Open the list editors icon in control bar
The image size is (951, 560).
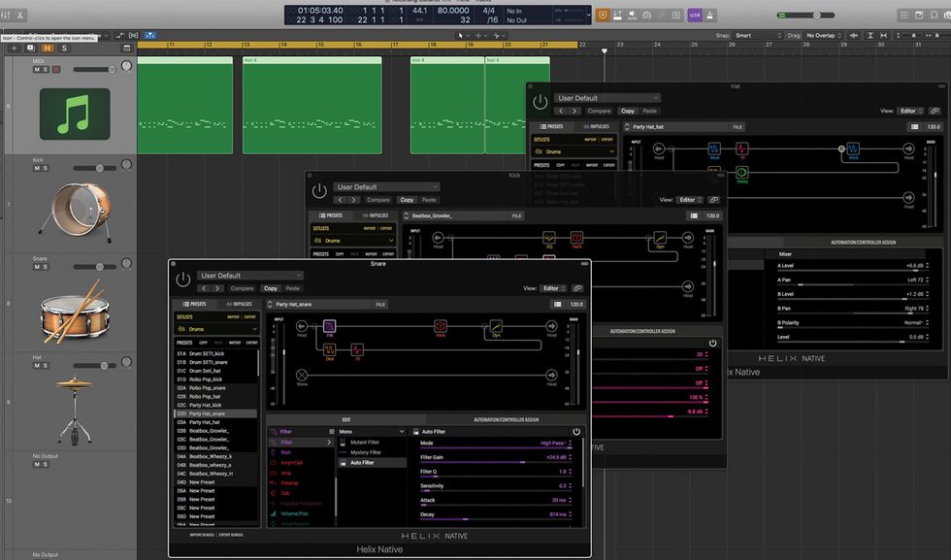point(904,16)
